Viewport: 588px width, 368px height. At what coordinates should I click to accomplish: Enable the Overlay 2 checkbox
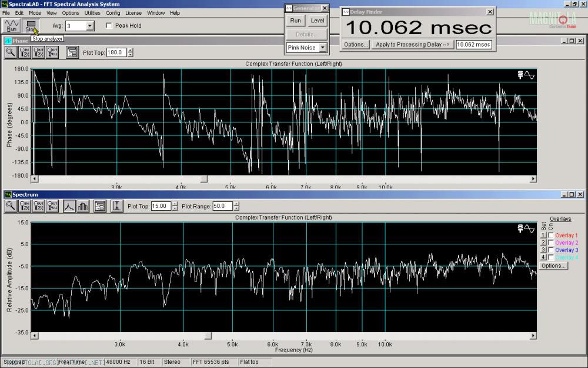tap(551, 243)
